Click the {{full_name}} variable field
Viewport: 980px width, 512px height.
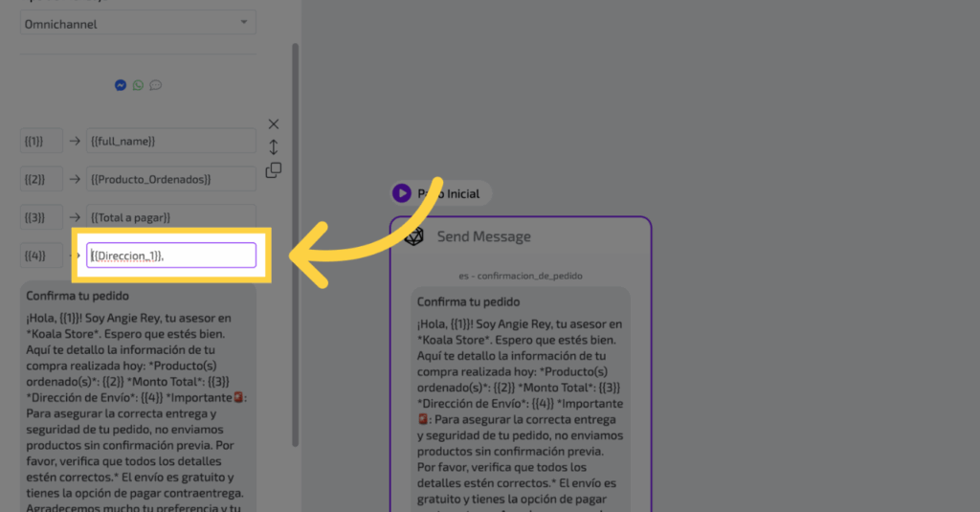170,141
